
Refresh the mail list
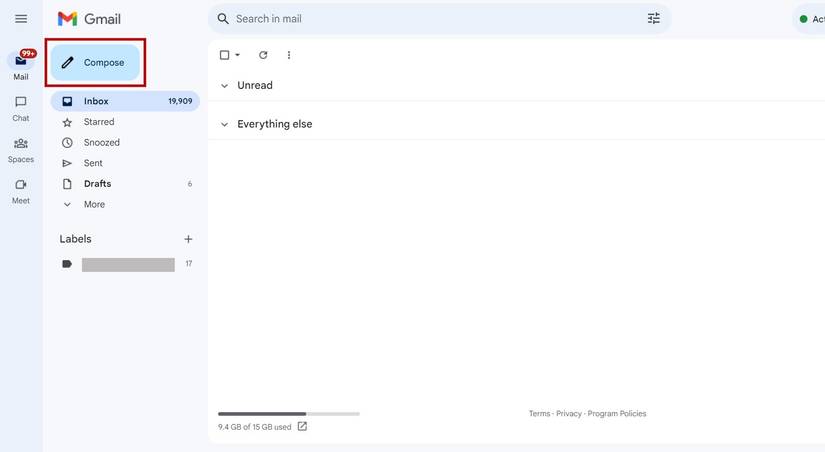pyautogui.click(x=263, y=55)
